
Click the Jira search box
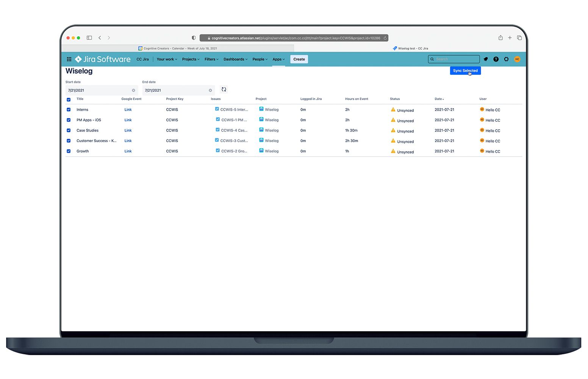454,59
